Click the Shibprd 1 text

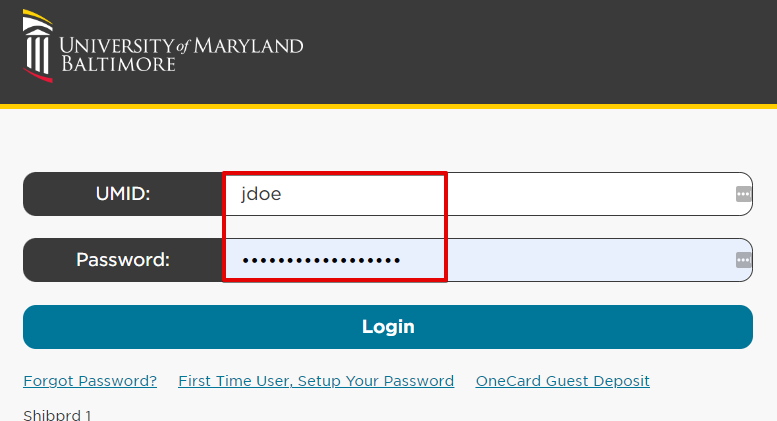pos(57,414)
